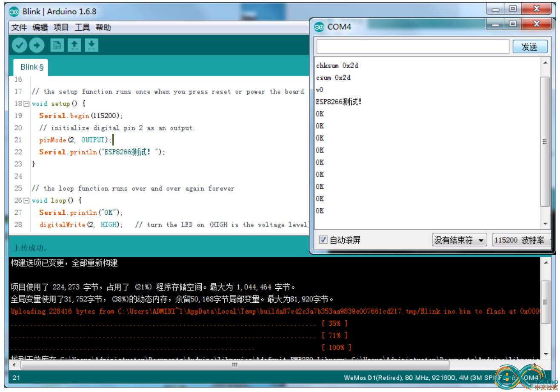560x392 pixels.
Task: Click the line Serial.println("OK");
Action: click(81, 213)
